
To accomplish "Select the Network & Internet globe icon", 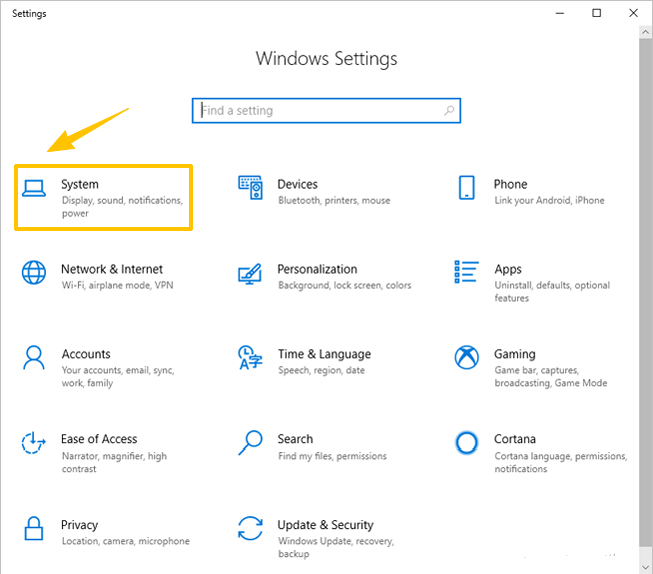I will tap(35, 272).
